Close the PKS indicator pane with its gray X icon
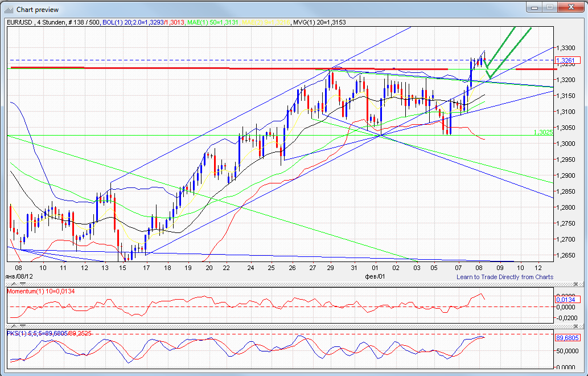The height and width of the screenshot is (376, 588). pyautogui.click(x=575, y=325)
